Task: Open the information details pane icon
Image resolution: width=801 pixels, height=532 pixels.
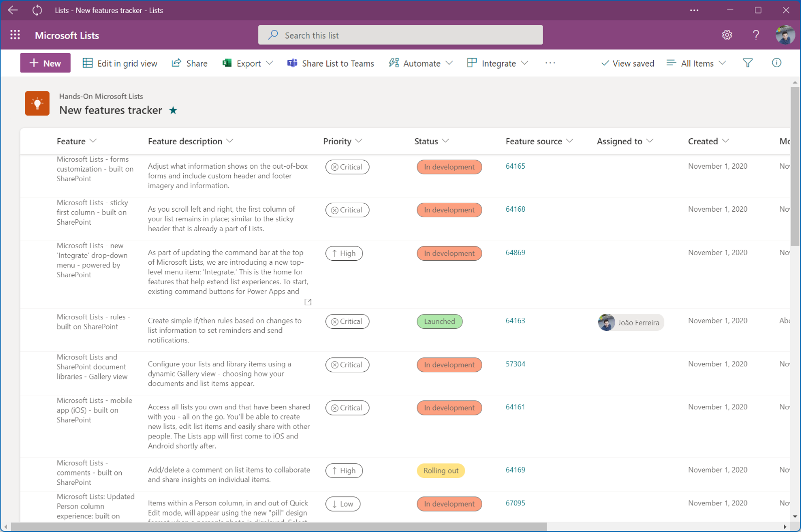Action: pos(776,63)
